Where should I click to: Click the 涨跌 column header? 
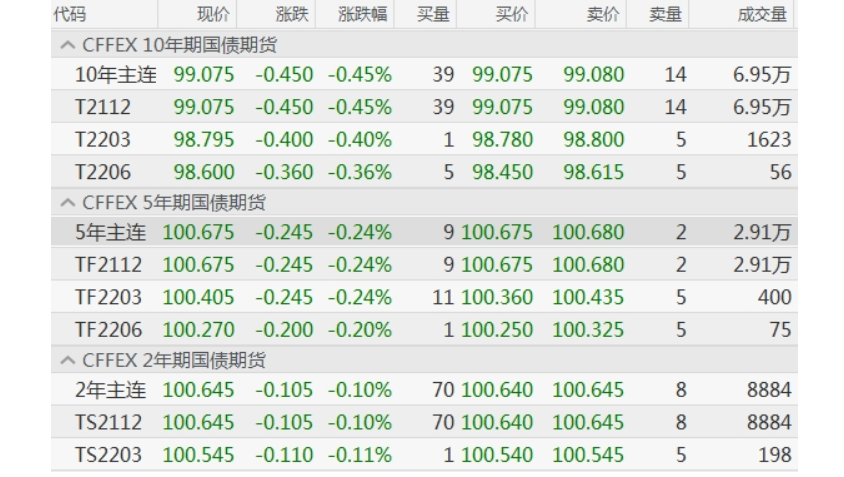click(291, 14)
